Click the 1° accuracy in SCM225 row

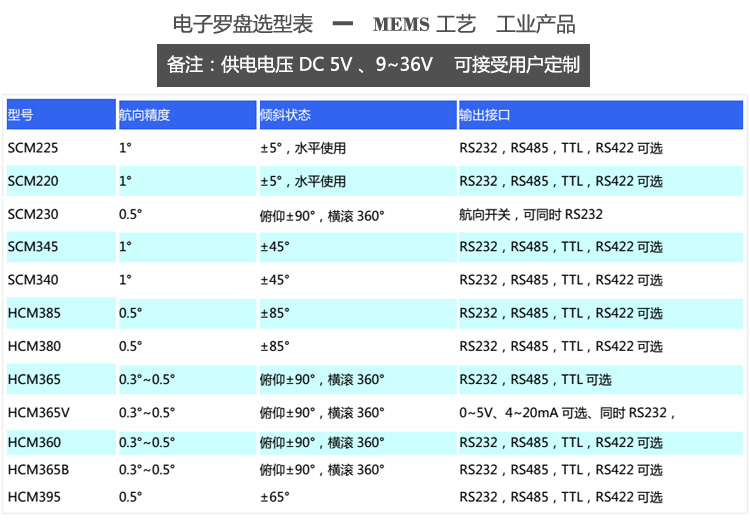125,148
